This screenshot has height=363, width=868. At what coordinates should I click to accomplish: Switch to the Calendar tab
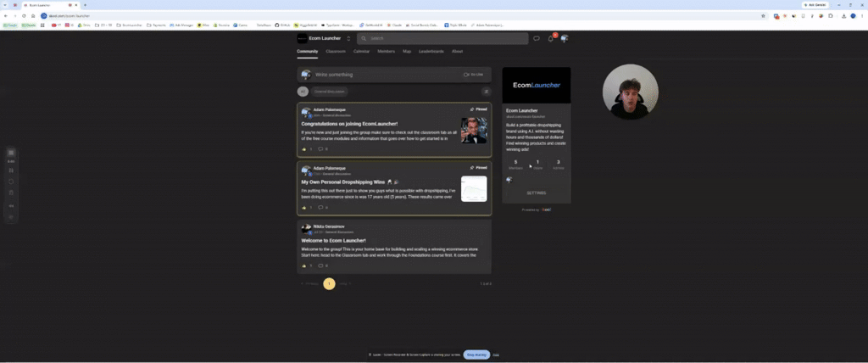361,52
